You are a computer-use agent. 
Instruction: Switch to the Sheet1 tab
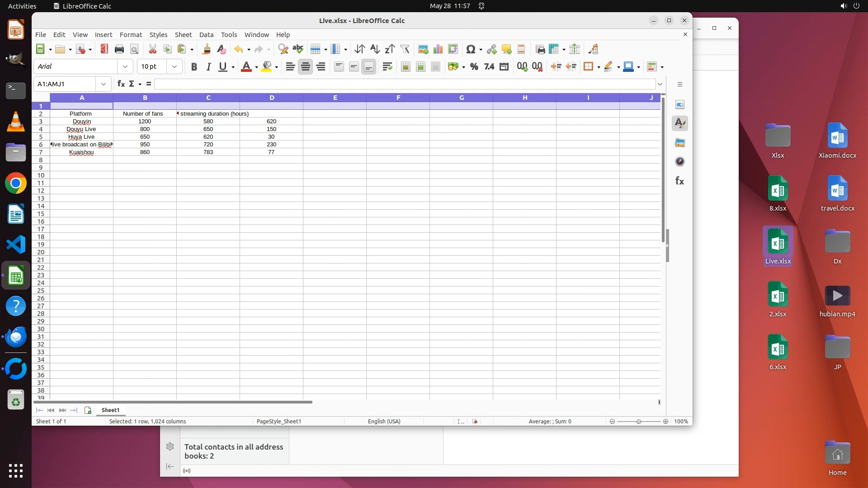pos(110,410)
